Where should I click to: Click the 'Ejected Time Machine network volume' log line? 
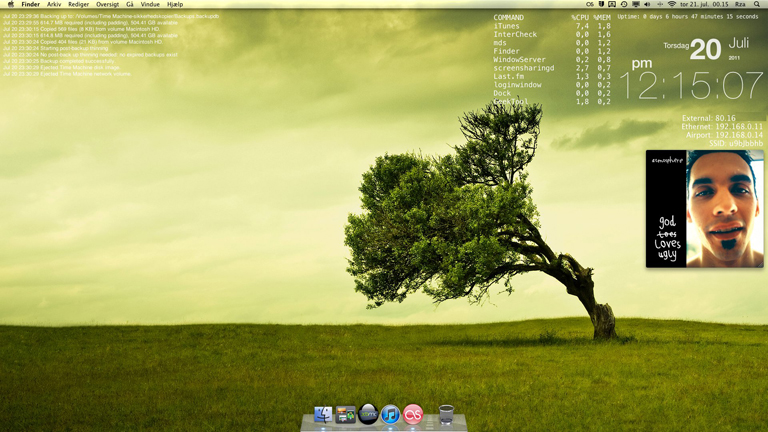tap(67, 74)
